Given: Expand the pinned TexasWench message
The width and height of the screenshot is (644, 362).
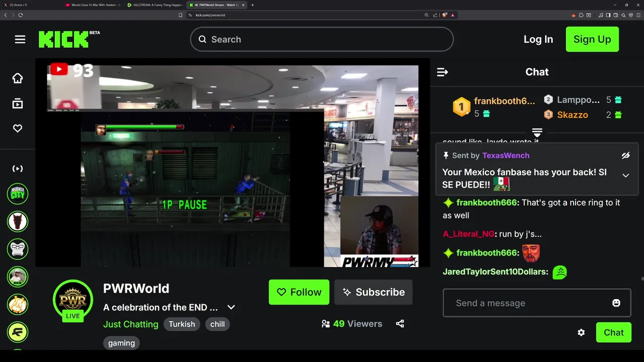Looking at the screenshot, I should (625, 175).
